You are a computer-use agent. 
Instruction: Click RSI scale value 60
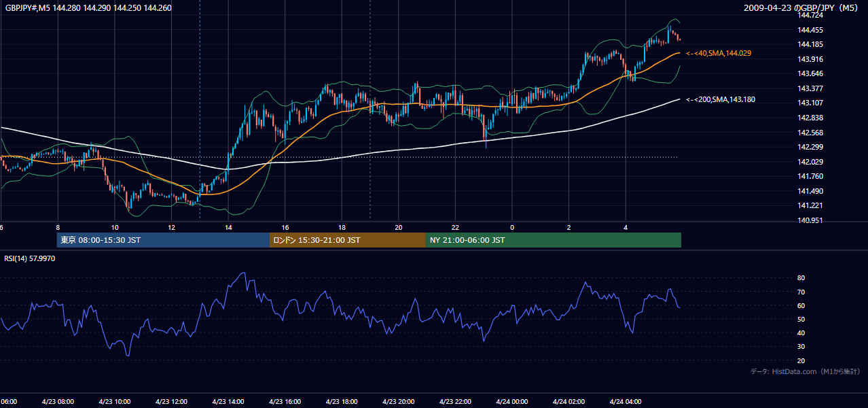pyautogui.click(x=801, y=306)
